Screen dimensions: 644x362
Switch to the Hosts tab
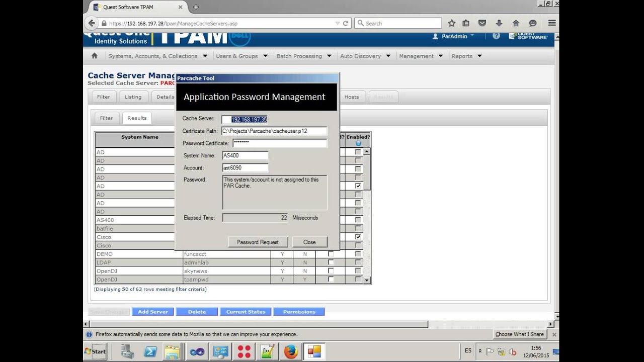(x=352, y=97)
